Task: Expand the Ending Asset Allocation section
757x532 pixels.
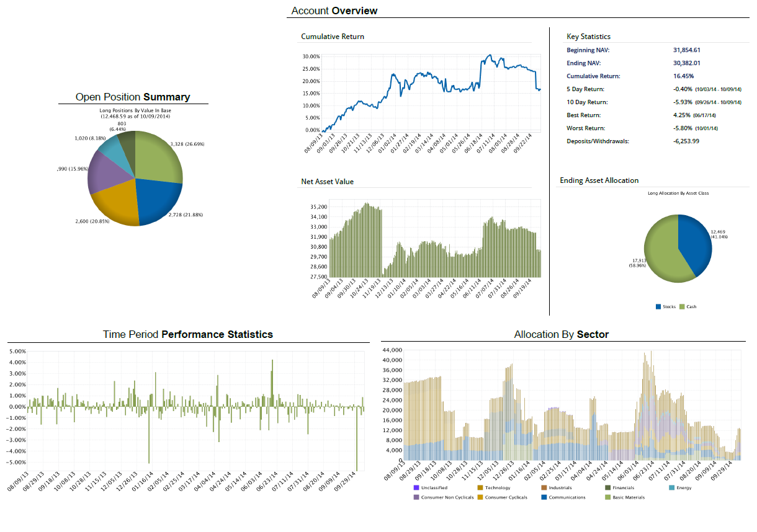Action: (598, 180)
